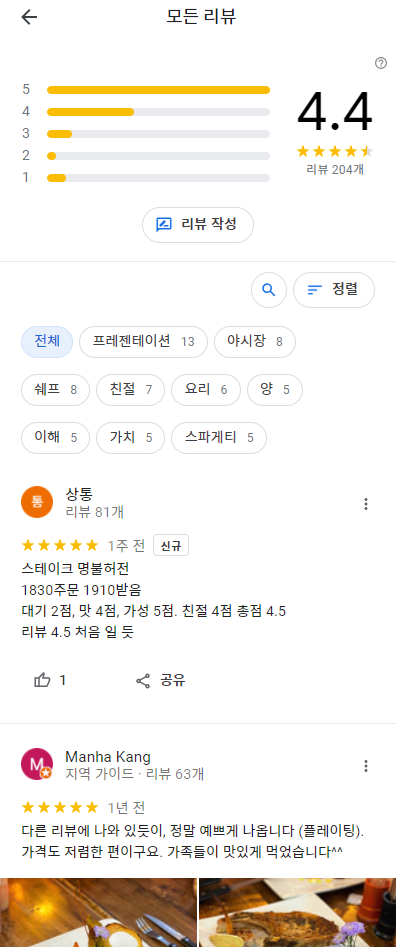Image resolution: width=396 pixels, height=947 pixels.
Task: Search reviews with the magnifier icon
Action: pyautogui.click(x=269, y=290)
